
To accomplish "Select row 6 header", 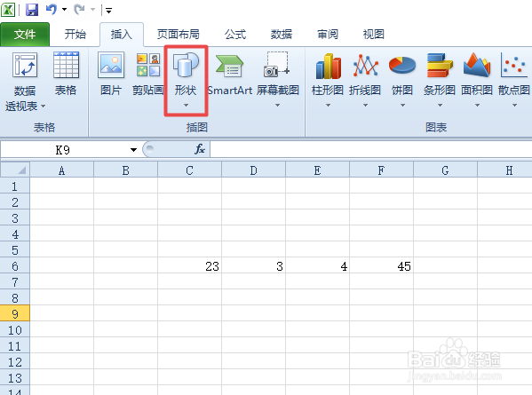I will click(x=15, y=266).
